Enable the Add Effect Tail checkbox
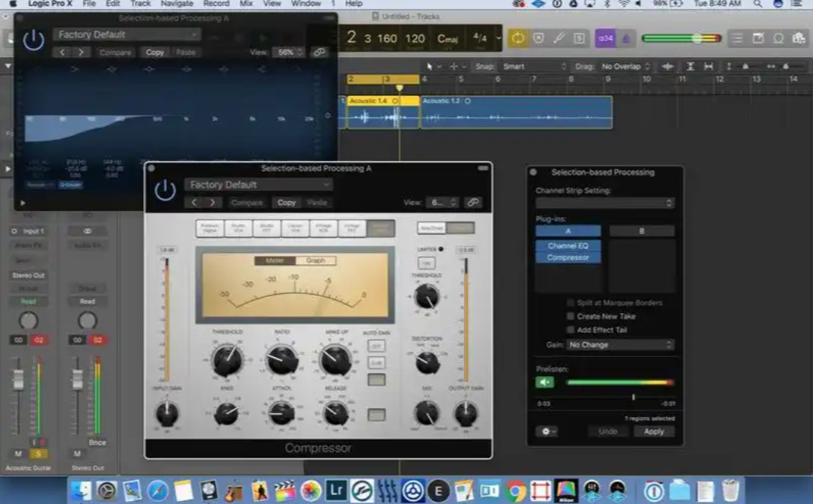This screenshot has height=504, width=813. [x=570, y=330]
